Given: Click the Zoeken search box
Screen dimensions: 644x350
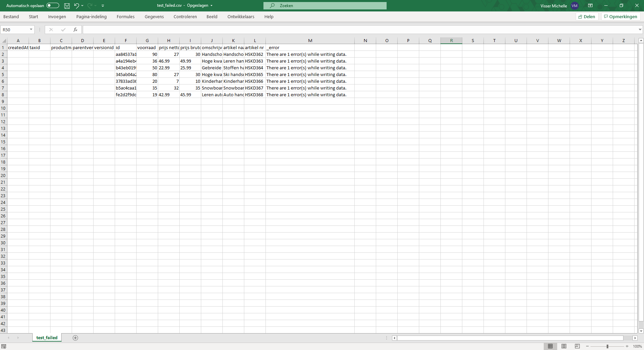Looking at the screenshot, I should click(325, 5).
